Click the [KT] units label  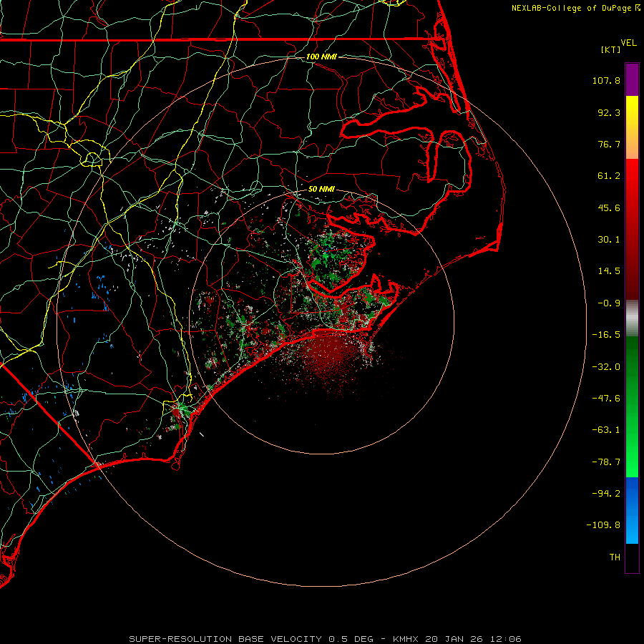pos(611,49)
